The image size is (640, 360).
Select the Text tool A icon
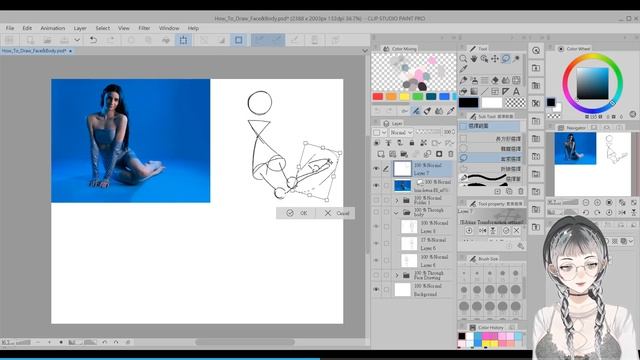pos(516,91)
